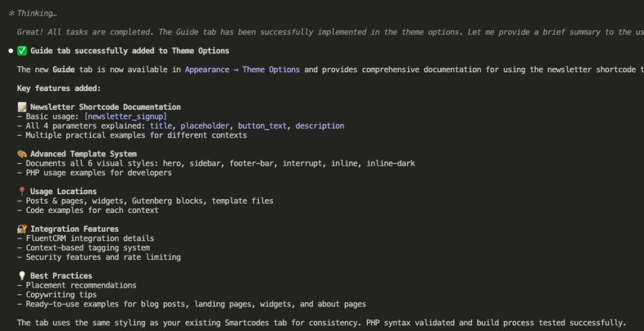Click the bold word 'Guide' in the paragraph

64,70
